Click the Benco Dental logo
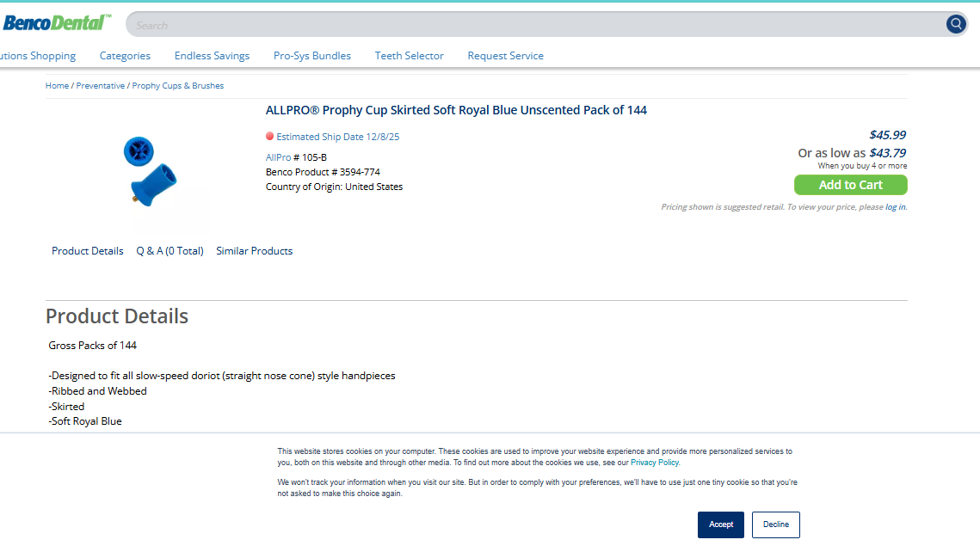The image size is (980, 552). [57, 23]
